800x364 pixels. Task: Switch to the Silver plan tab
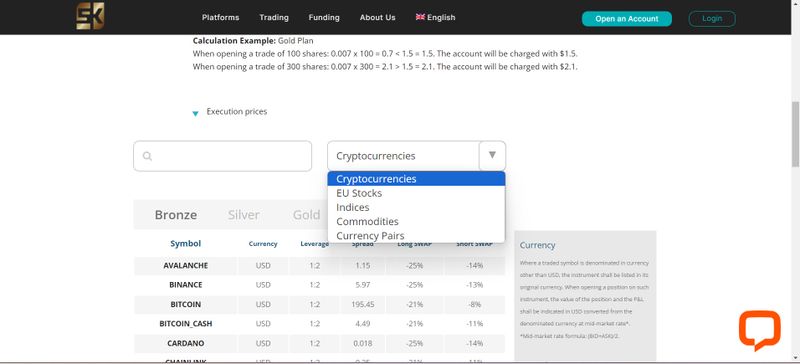243,215
